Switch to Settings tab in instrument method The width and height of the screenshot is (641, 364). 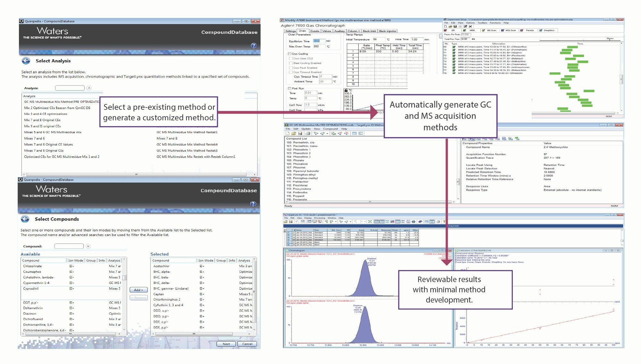[291, 31]
